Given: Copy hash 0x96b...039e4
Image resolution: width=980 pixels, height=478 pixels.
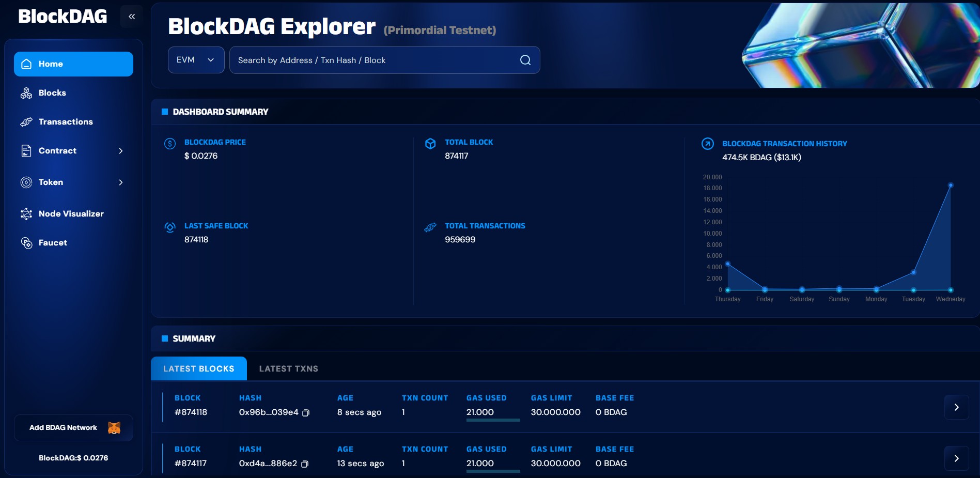Looking at the screenshot, I should click(x=306, y=413).
